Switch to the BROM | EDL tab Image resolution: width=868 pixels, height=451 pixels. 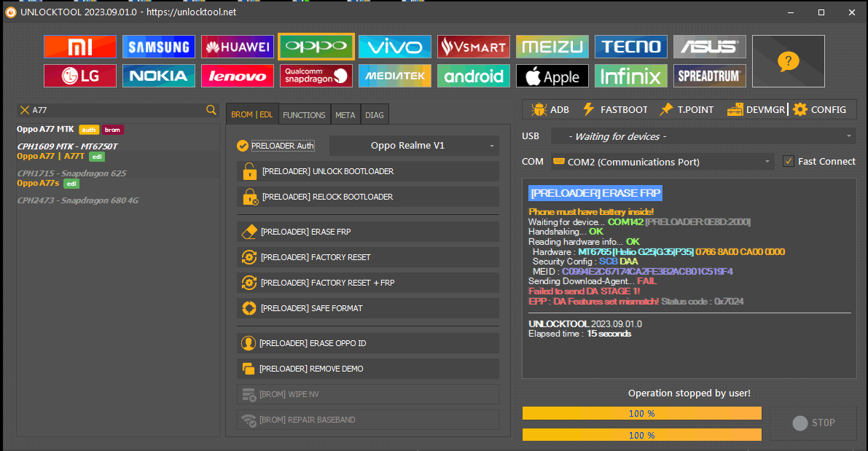[x=252, y=114]
